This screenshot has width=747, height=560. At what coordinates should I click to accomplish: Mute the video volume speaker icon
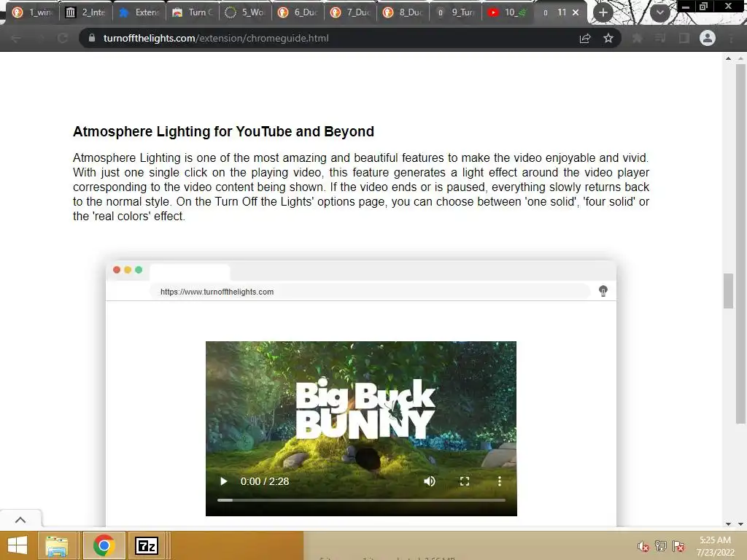(x=429, y=481)
